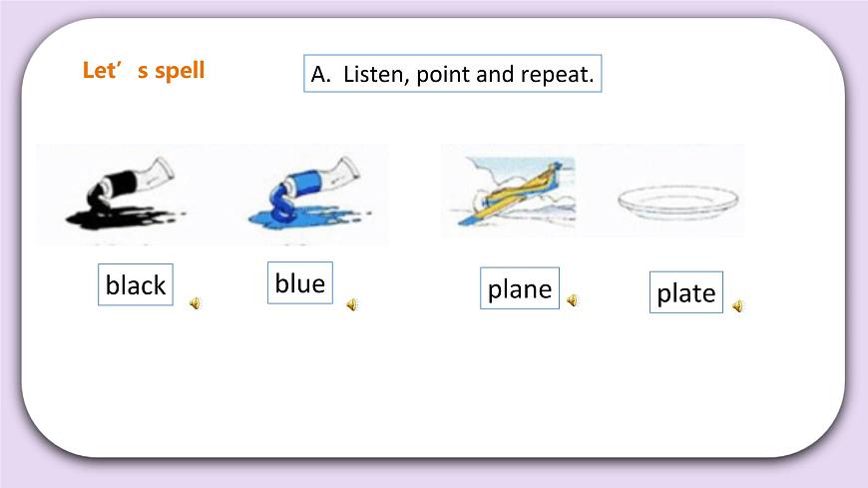
Task: Click the blue paint tube picture
Action: [311, 193]
